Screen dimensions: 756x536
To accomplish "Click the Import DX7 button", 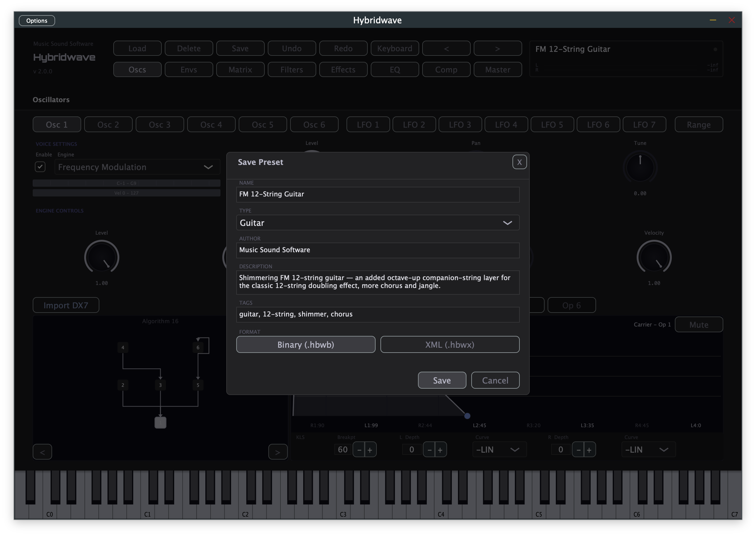I will (66, 305).
